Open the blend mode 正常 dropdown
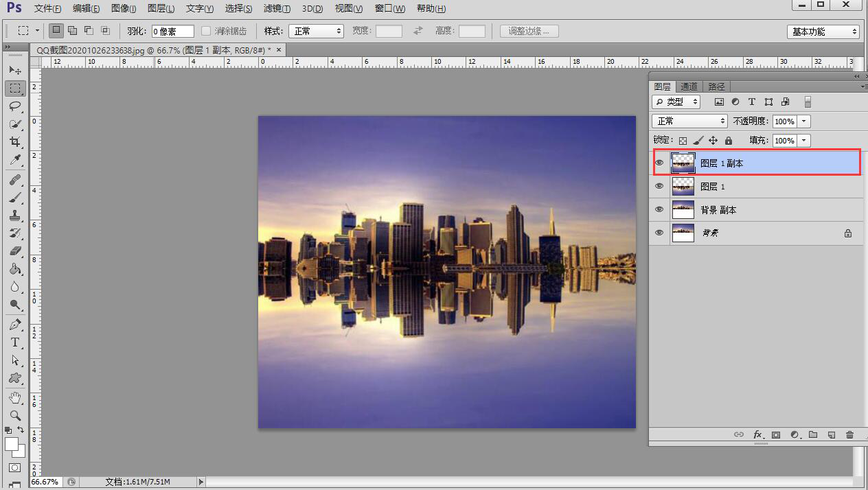Screen dimensions: 868x490 (689, 121)
